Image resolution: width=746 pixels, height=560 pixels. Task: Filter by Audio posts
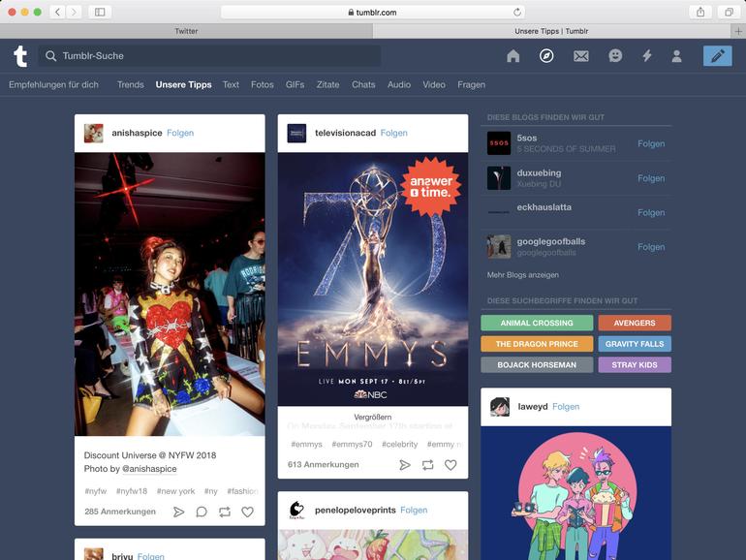399,84
